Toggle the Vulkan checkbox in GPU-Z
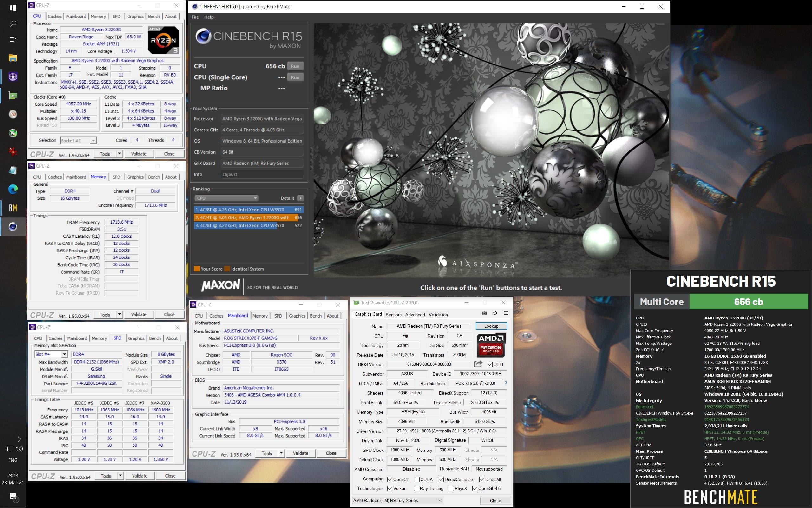 click(x=390, y=488)
